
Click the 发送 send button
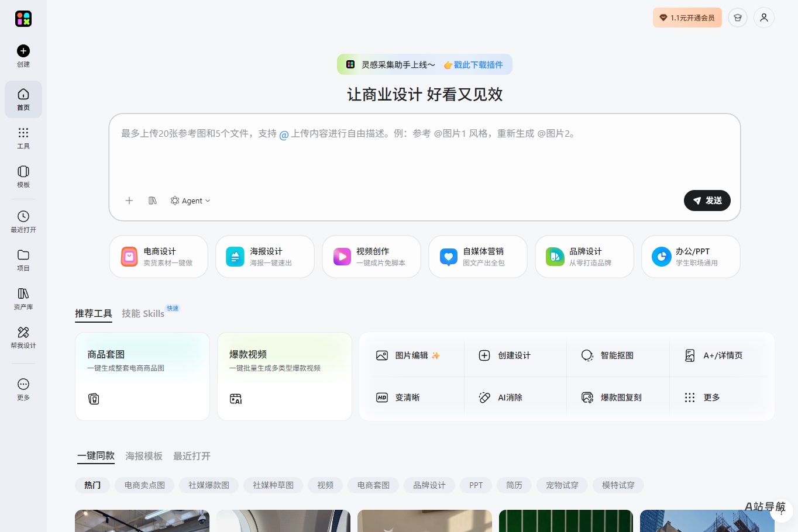[707, 201]
